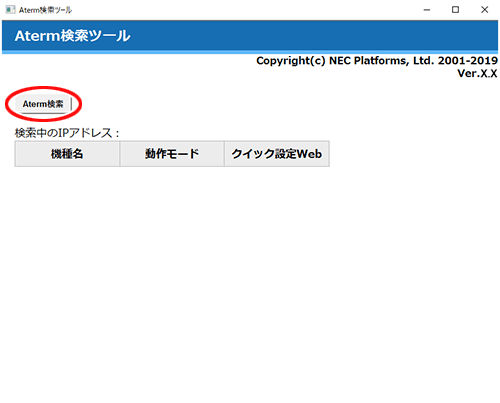Select the 動作モード column header
Viewport: 500px width, 403px height.
[172, 154]
